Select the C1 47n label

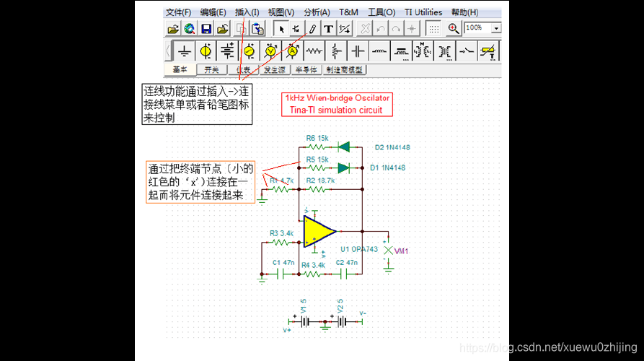[x=283, y=262]
